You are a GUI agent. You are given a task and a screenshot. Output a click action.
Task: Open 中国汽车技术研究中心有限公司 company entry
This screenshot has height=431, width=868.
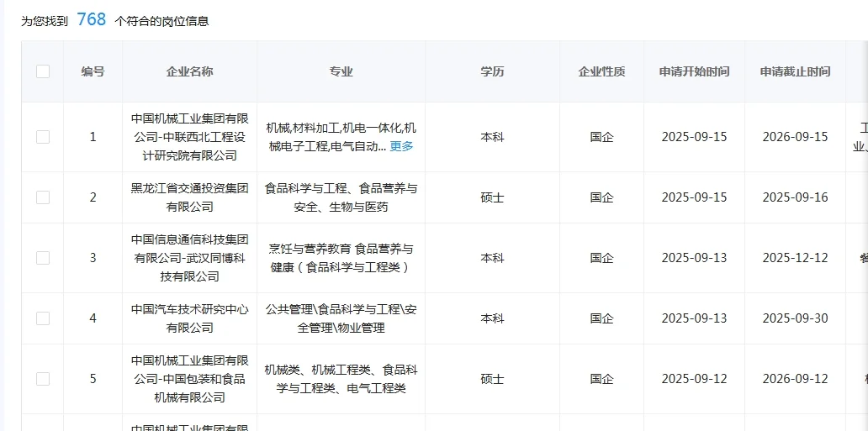(x=190, y=318)
